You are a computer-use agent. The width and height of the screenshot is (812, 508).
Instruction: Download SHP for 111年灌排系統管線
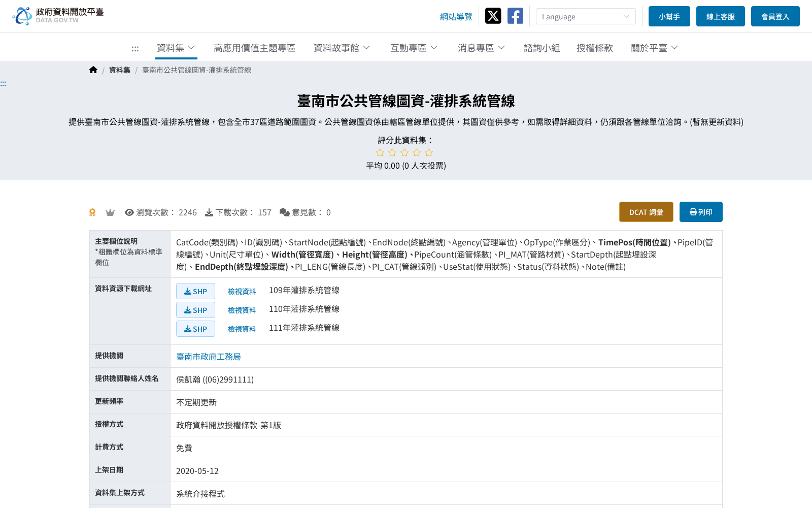[195, 329]
